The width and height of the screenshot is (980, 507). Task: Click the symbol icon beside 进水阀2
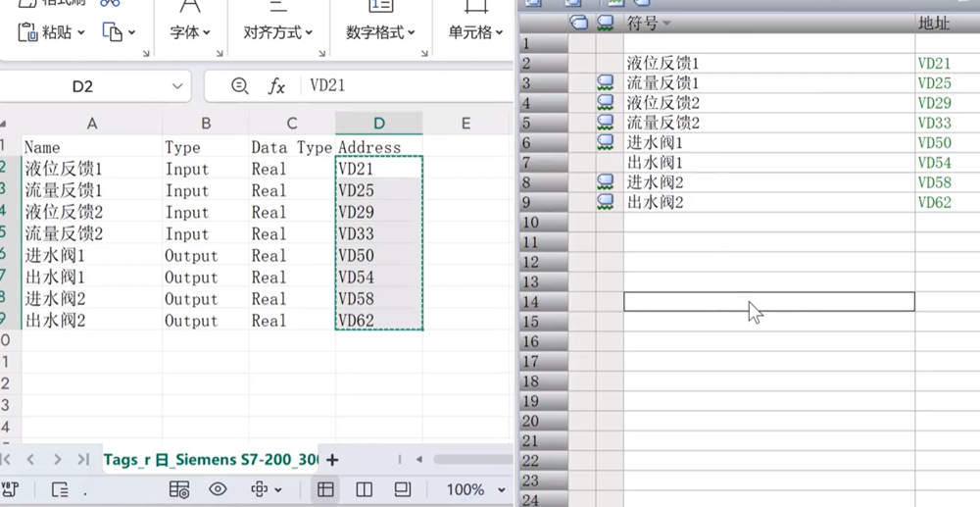pos(607,182)
